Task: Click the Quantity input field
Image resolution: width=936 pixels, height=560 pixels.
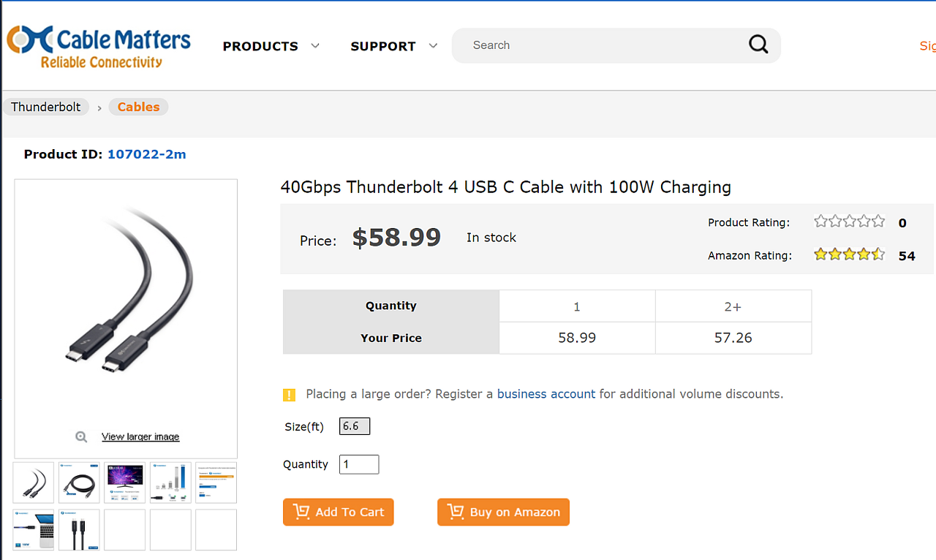Action: click(359, 464)
